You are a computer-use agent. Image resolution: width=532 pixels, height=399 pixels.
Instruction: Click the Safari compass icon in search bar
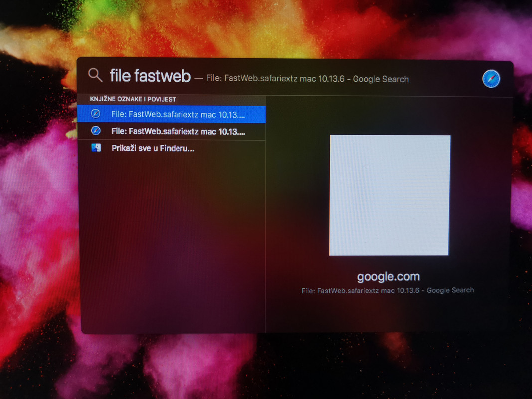point(491,79)
